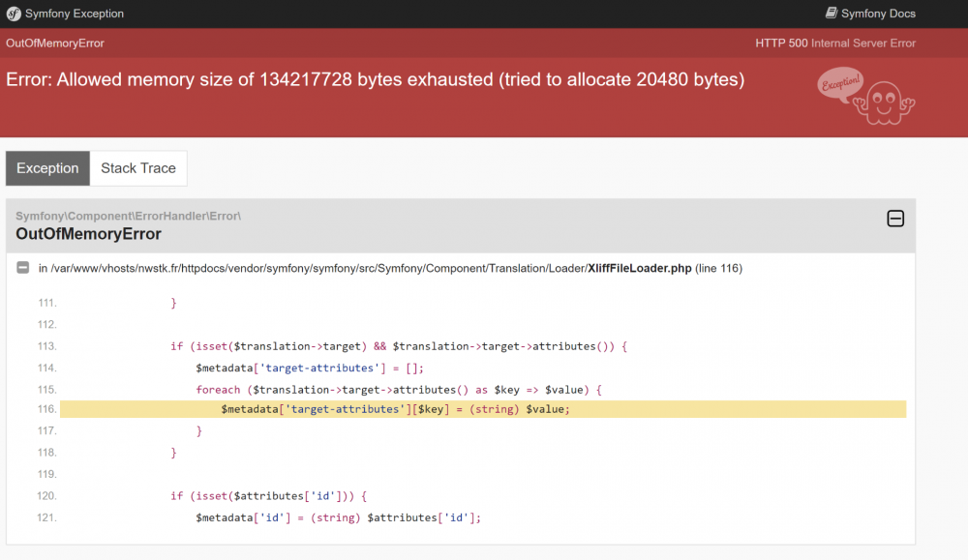The width and height of the screenshot is (968, 560).
Task: Click the OutOfMemoryError class name heading
Action: tap(88, 234)
